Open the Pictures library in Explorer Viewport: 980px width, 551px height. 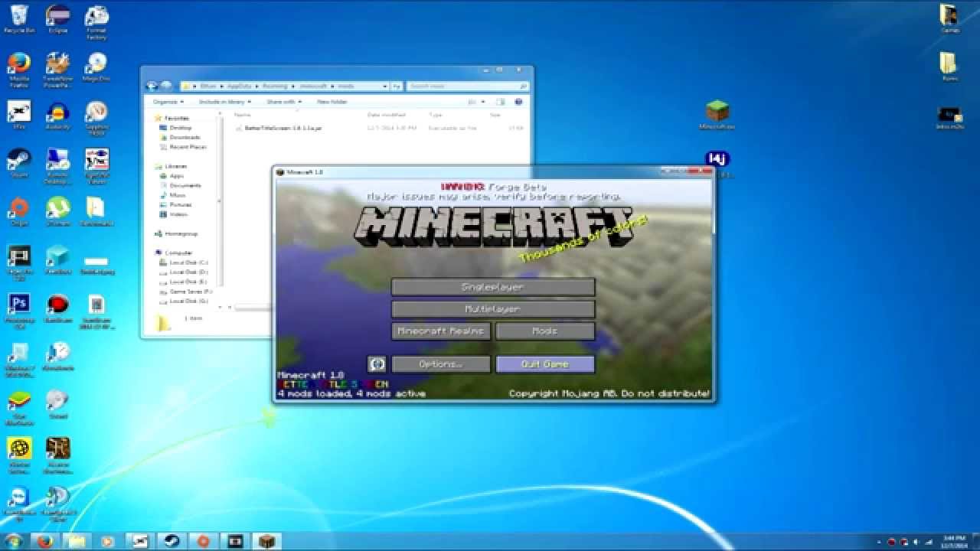coord(181,205)
